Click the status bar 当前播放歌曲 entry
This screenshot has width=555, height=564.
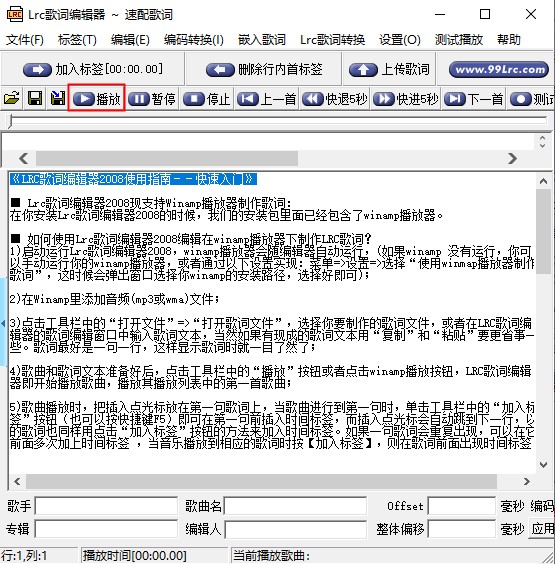(272, 556)
